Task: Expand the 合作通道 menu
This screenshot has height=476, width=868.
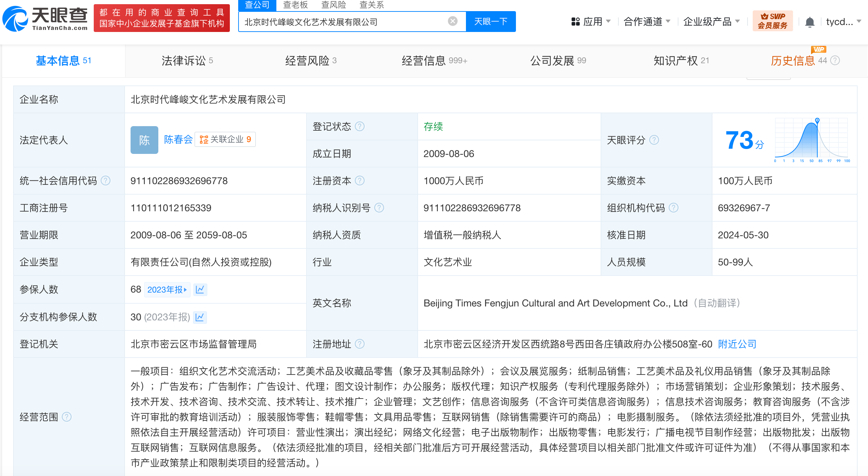Action: tap(647, 22)
